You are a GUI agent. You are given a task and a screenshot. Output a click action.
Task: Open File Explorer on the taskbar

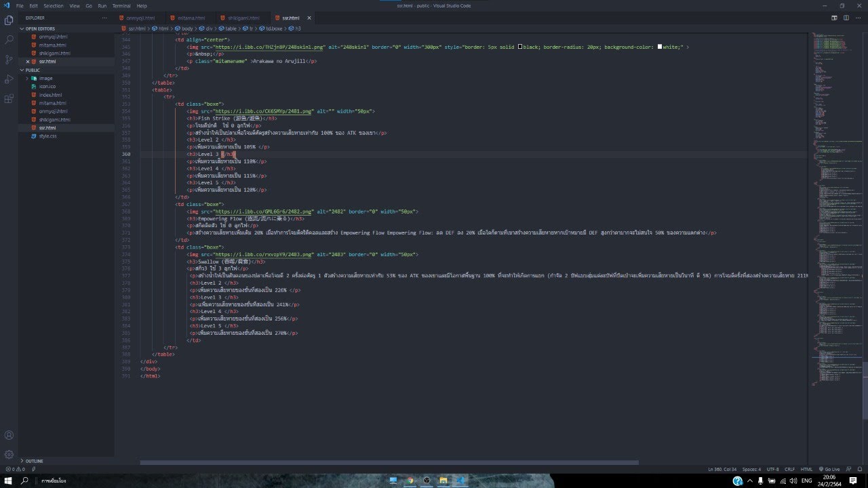[443, 481]
